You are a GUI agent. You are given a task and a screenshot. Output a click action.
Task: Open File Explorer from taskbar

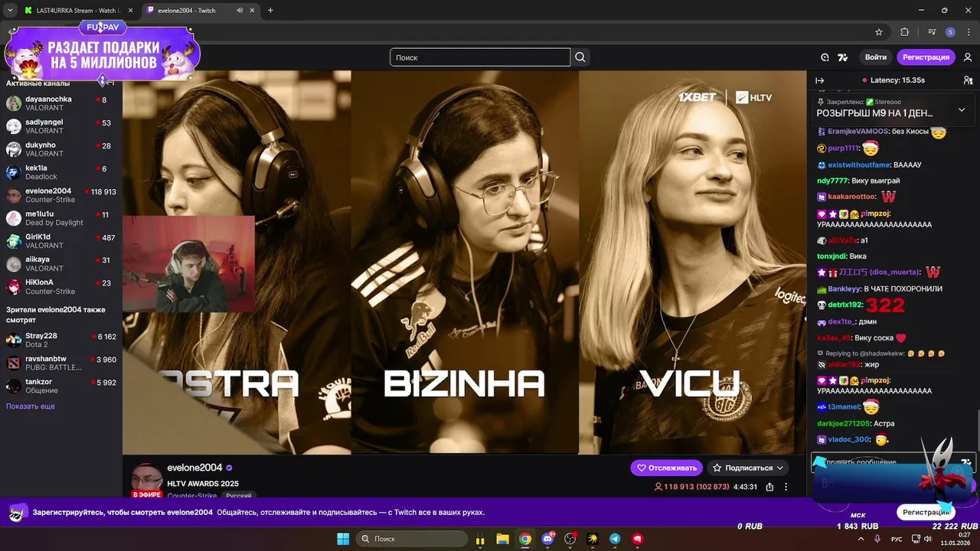[x=502, y=539]
